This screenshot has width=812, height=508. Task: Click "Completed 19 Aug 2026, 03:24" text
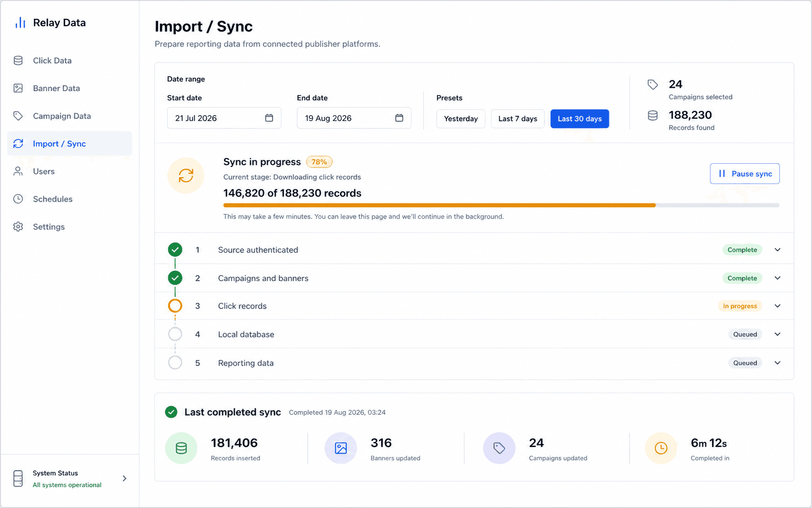(x=337, y=412)
